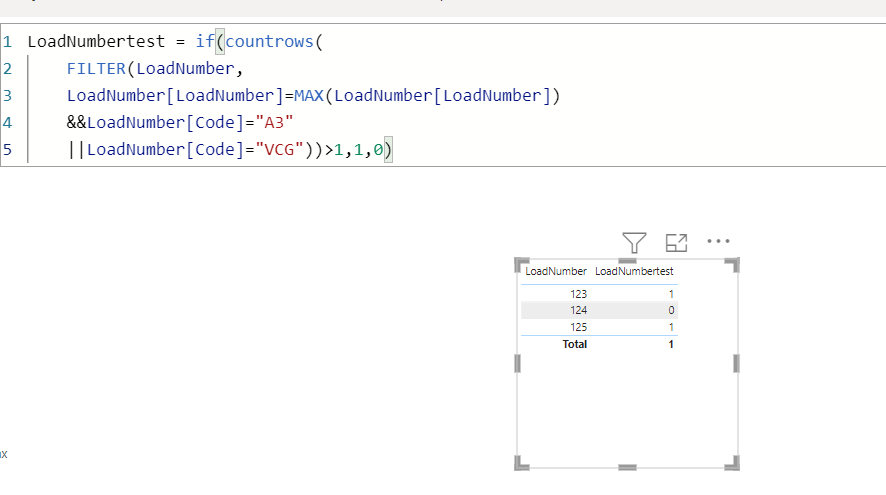Click the right-middle resize handle of table
886x495 pixels.
[x=736, y=363]
